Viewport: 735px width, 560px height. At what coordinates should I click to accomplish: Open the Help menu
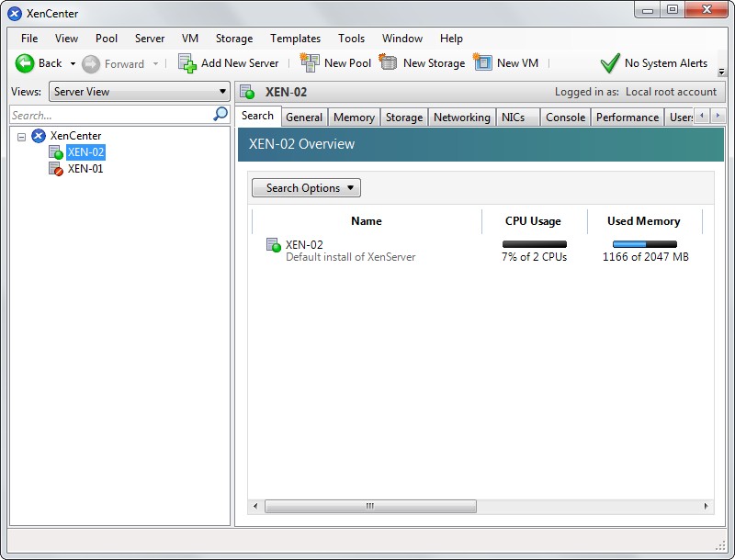[x=451, y=39]
